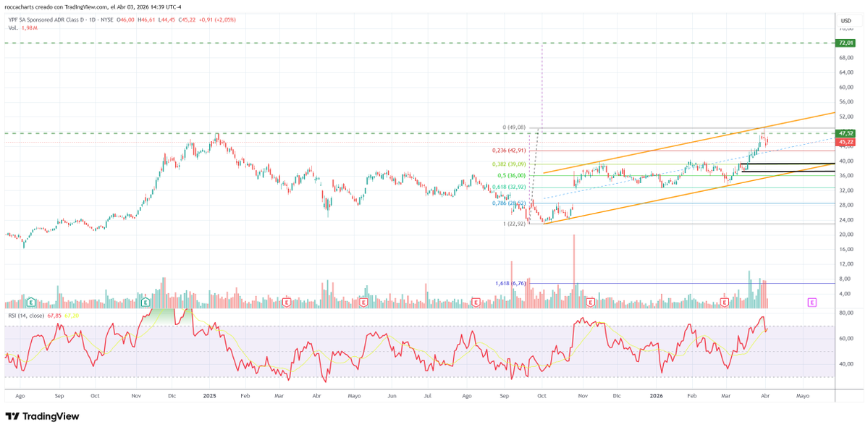This screenshot has width=868, height=430.
Task: Click the first green earnings marker near Ago 2024
Action: coord(32,302)
